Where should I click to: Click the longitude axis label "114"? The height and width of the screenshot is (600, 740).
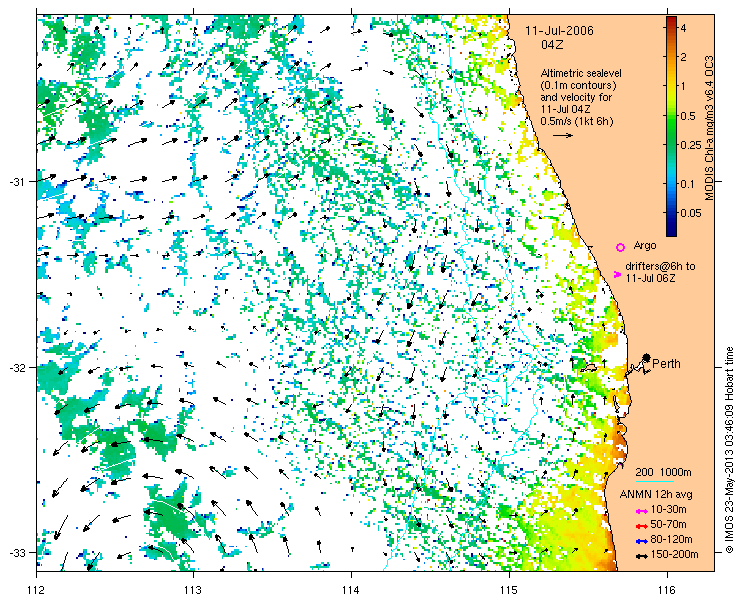(x=351, y=590)
